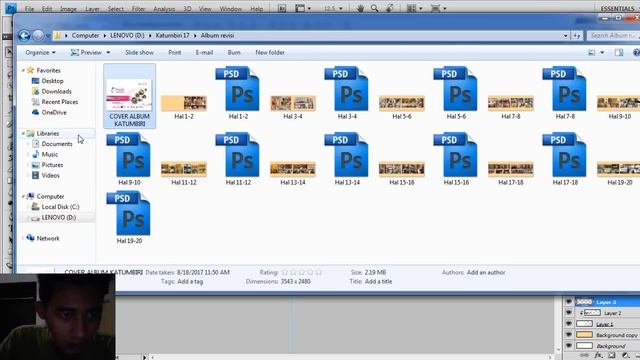Click the Slide show button
The width and height of the screenshot is (640, 360).
139,53
